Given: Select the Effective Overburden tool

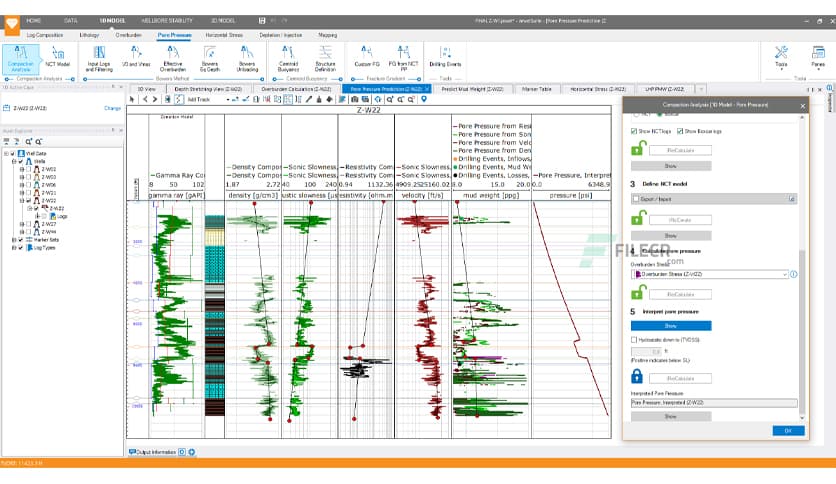Looking at the screenshot, I should [173, 57].
